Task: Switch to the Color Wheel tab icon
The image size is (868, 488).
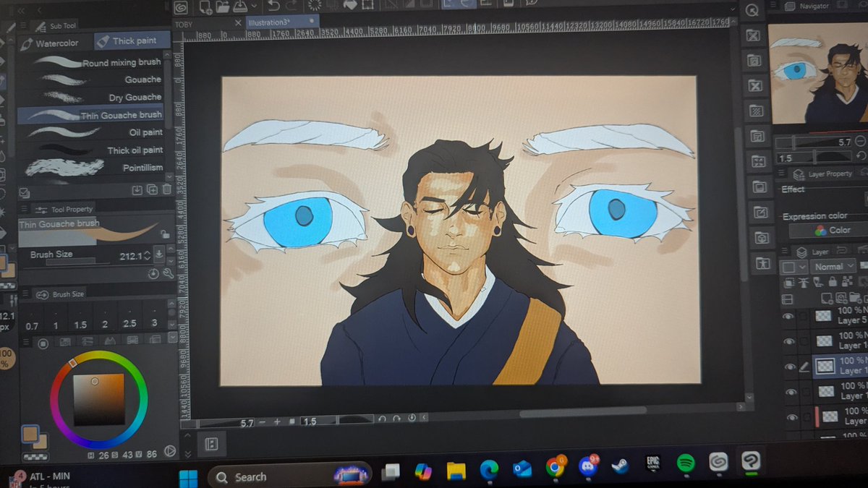Action: click(x=43, y=343)
